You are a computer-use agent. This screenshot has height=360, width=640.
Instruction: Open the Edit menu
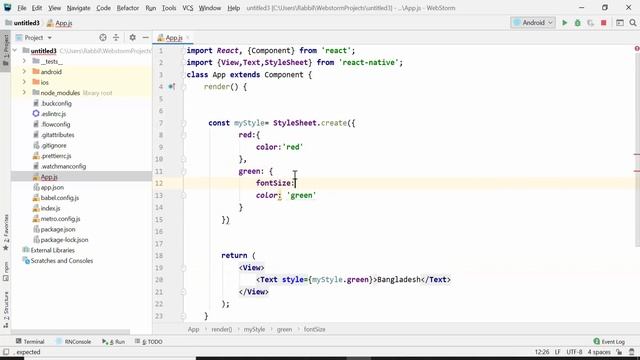coord(37,8)
